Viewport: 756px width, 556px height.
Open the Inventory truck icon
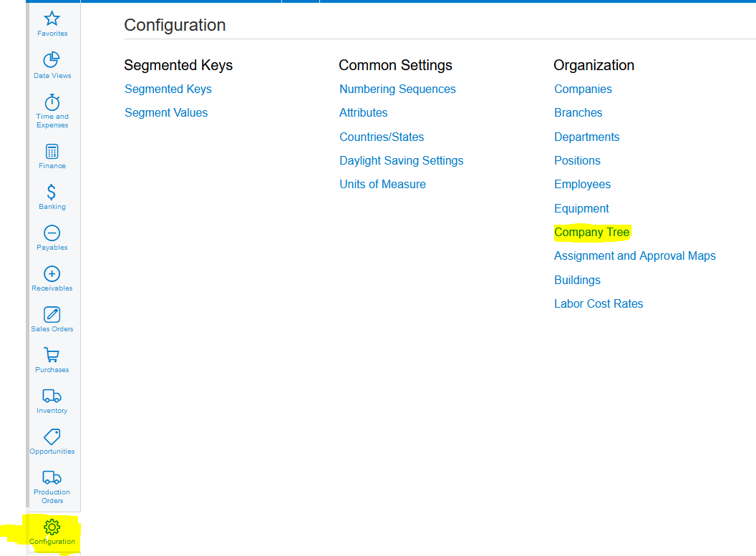(x=52, y=396)
